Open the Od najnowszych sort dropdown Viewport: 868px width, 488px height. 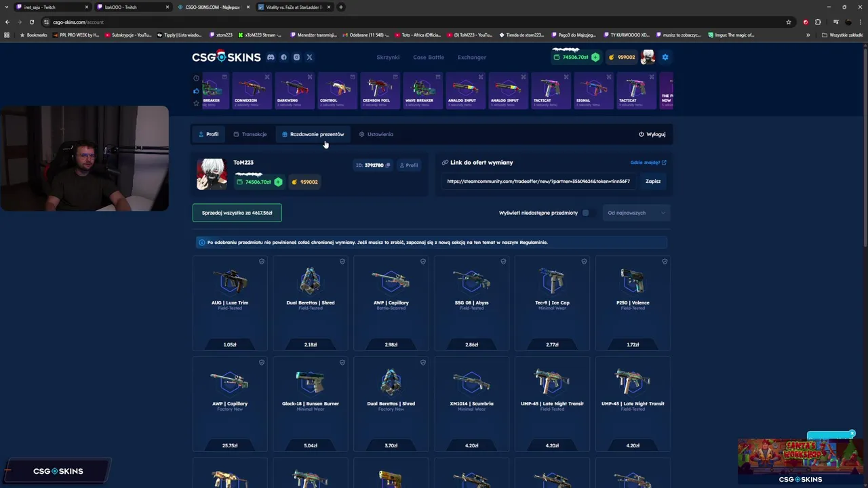click(x=636, y=213)
